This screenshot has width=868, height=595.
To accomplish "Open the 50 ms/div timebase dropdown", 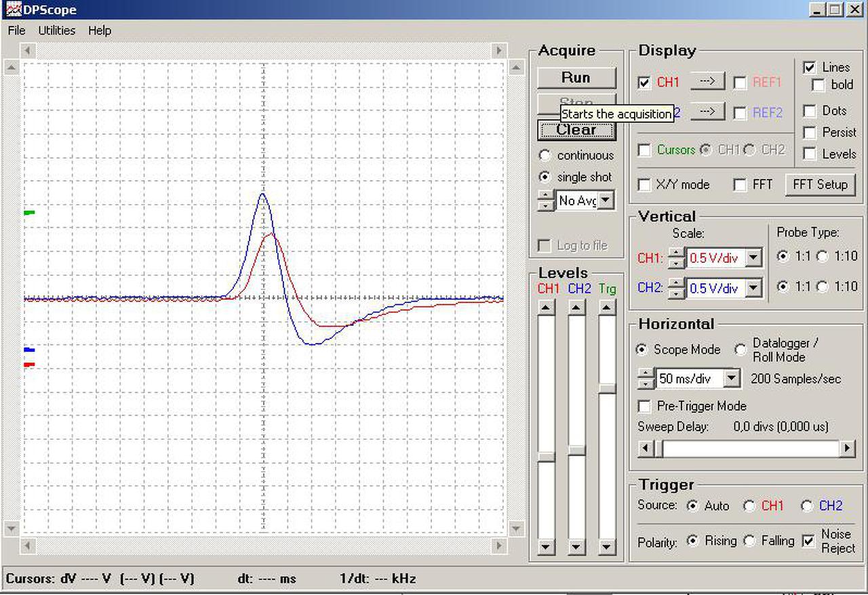I will click(x=732, y=378).
